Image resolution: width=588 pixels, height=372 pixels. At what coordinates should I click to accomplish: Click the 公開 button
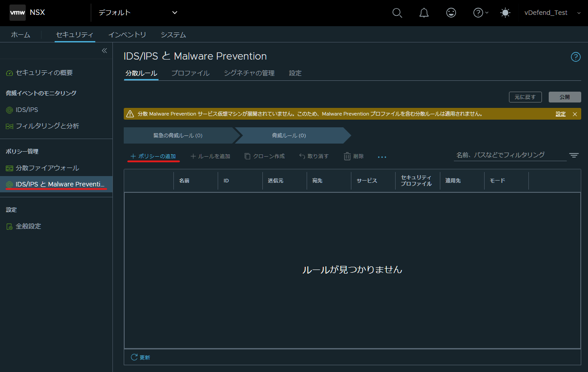coord(565,97)
